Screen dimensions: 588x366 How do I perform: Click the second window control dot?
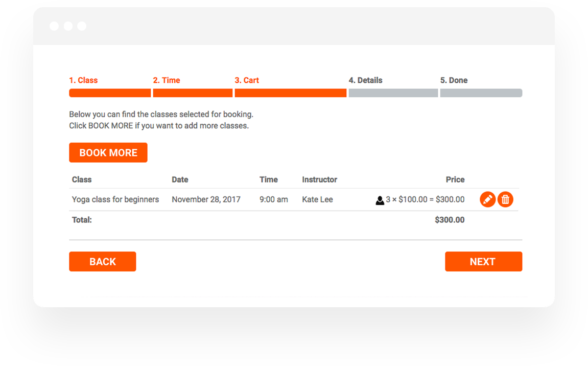coord(68,26)
